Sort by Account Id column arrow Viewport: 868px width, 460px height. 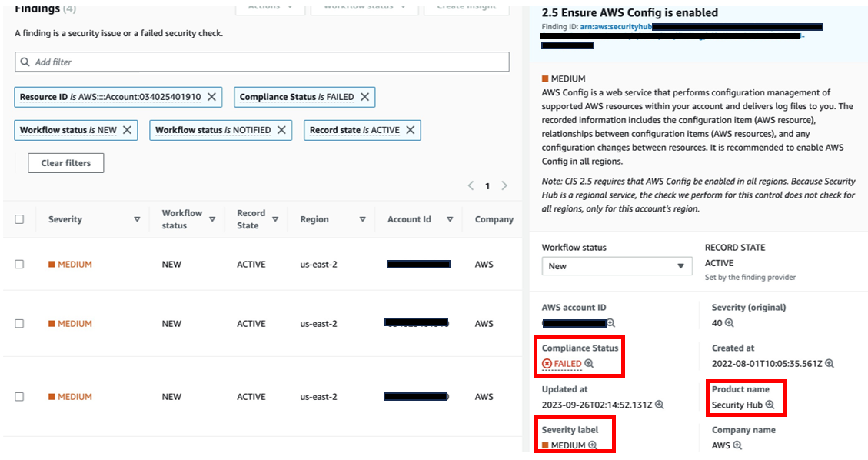[450, 219]
